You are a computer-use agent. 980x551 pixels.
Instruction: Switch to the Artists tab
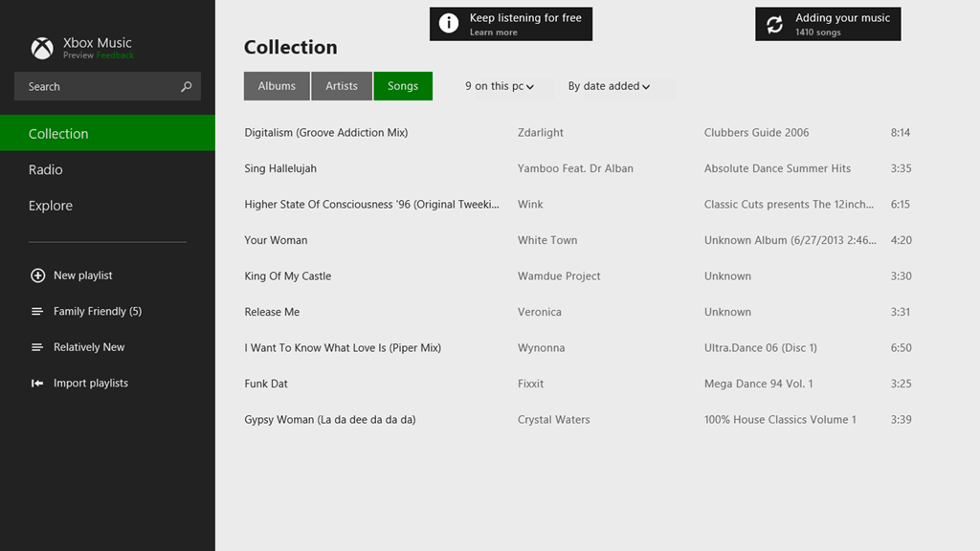click(x=342, y=86)
